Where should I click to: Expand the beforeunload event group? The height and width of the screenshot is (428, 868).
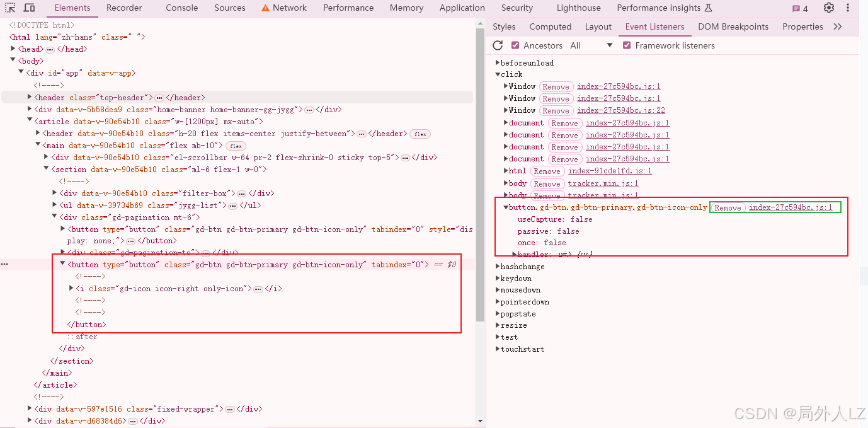coord(498,63)
